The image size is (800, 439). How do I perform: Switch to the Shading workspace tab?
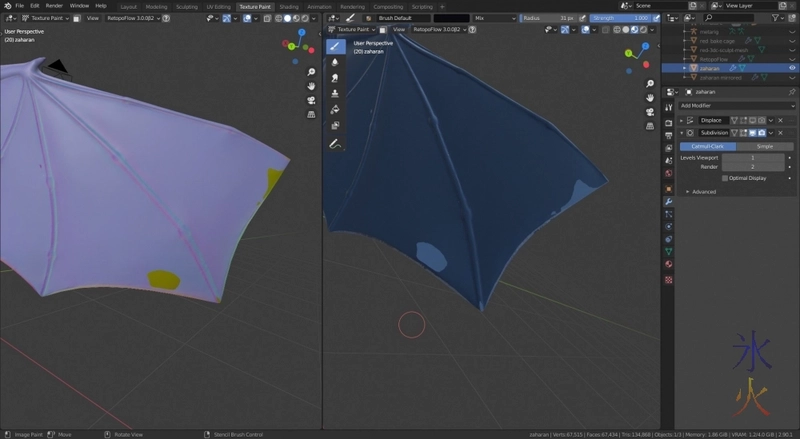coord(289,6)
